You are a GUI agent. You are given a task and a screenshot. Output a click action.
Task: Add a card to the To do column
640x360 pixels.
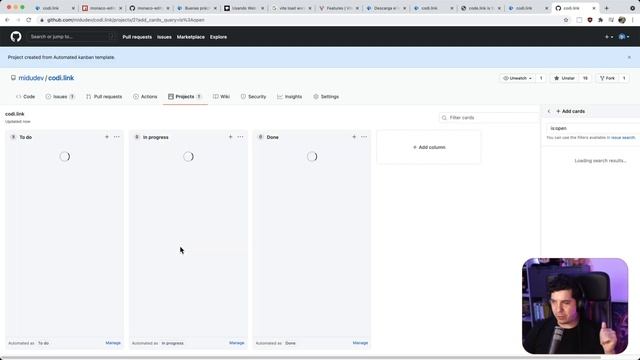[107, 137]
